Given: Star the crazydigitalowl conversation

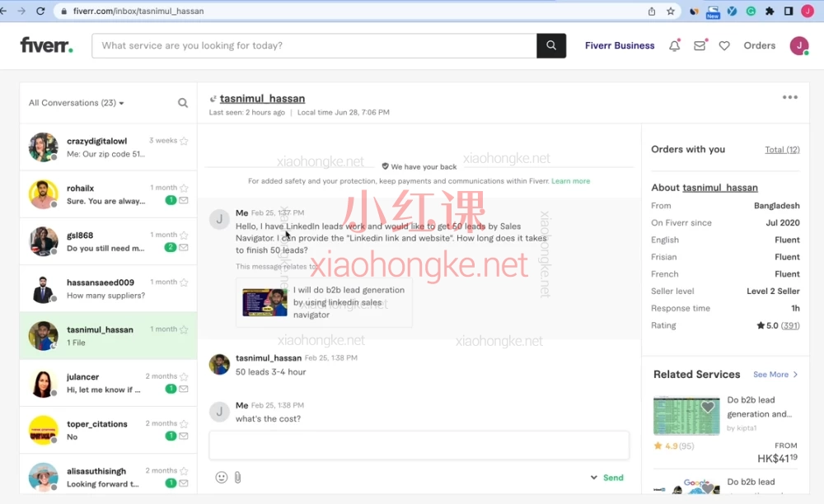Looking at the screenshot, I should 184,141.
